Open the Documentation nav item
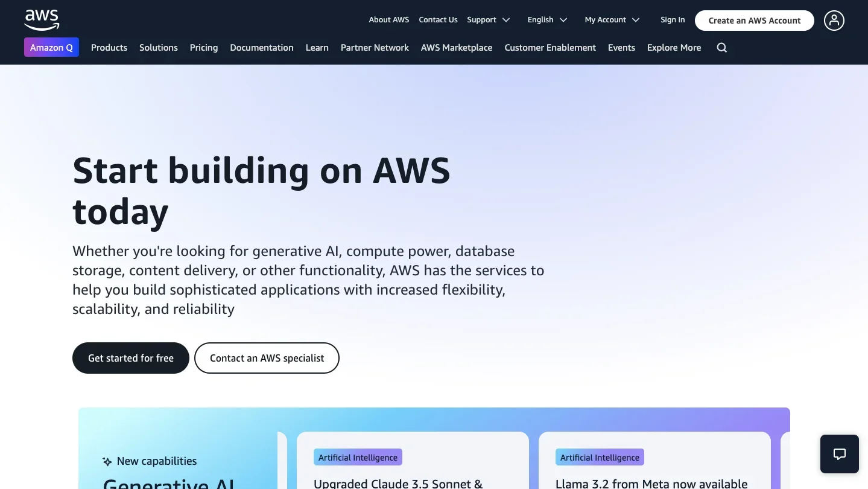This screenshot has width=868, height=489. (262, 48)
